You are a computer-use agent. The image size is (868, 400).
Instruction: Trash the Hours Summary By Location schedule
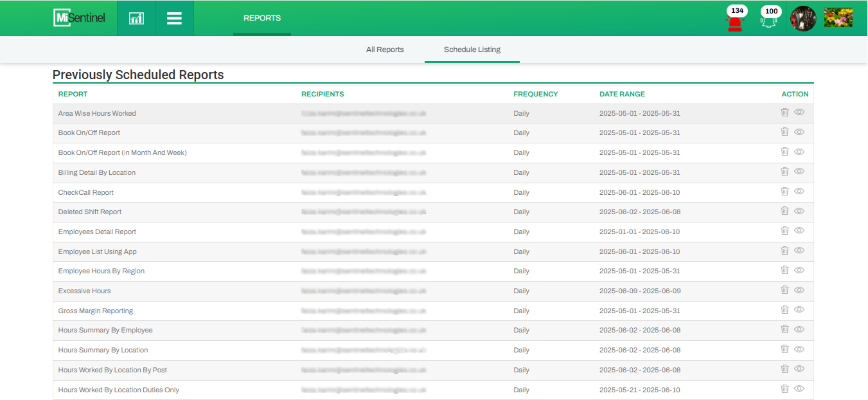click(785, 349)
